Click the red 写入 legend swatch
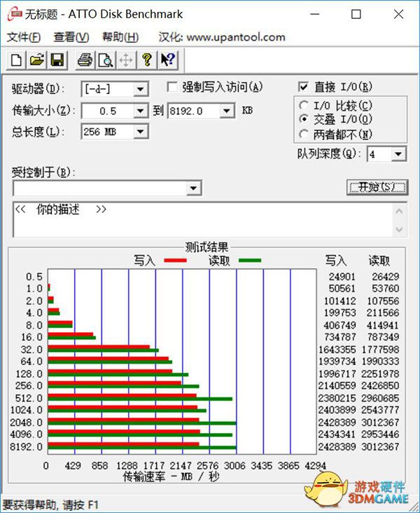This screenshot has height=513, width=420. coord(176,261)
